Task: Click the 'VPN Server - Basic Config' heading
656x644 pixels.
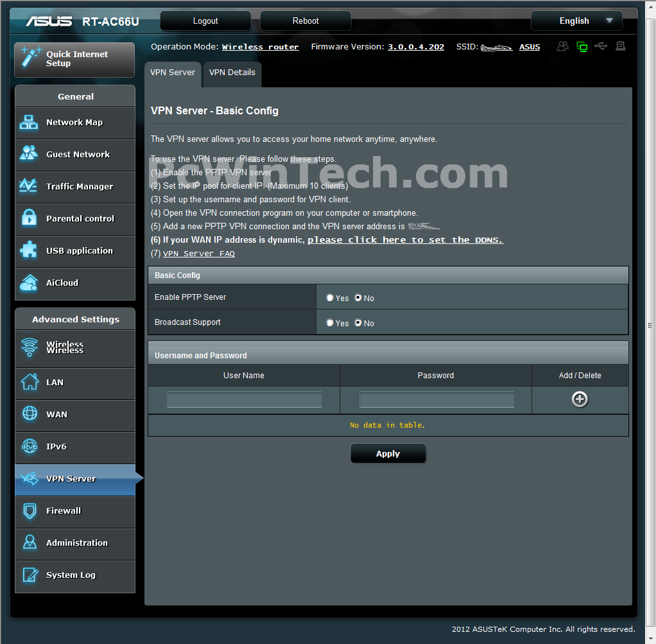Action: (x=214, y=110)
